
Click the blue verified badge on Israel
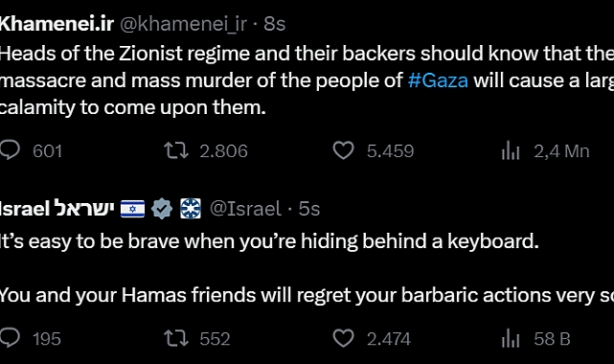click(162, 209)
